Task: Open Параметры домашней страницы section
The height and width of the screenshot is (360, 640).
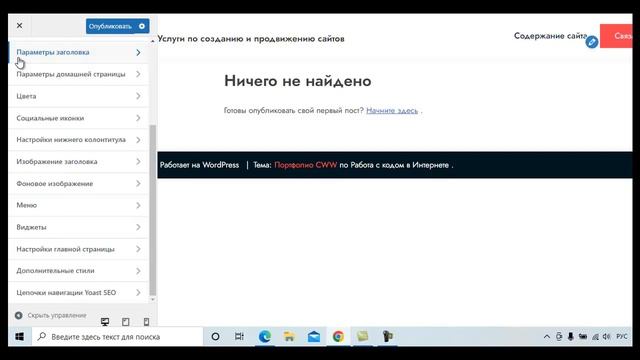Action: point(78,74)
